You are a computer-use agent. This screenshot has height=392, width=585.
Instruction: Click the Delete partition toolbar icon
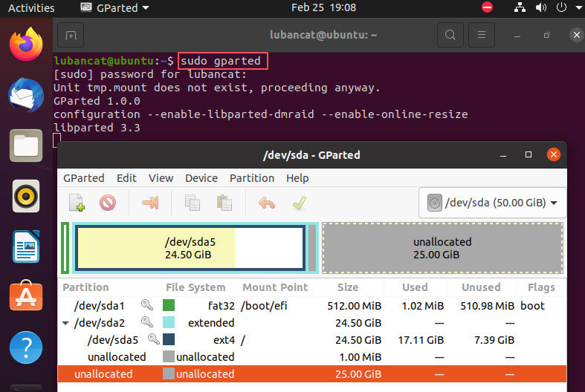tap(108, 203)
